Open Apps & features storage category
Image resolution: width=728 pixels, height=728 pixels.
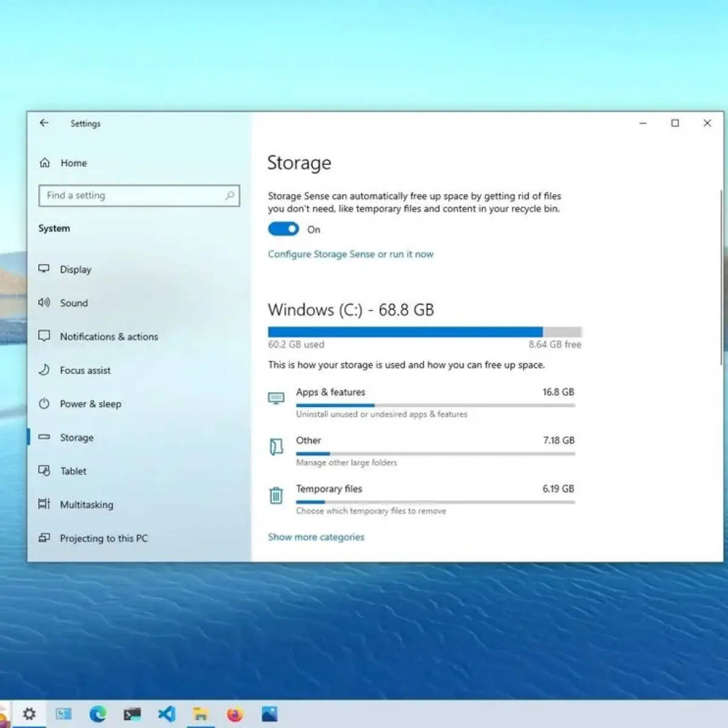pyautogui.click(x=422, y=403)
